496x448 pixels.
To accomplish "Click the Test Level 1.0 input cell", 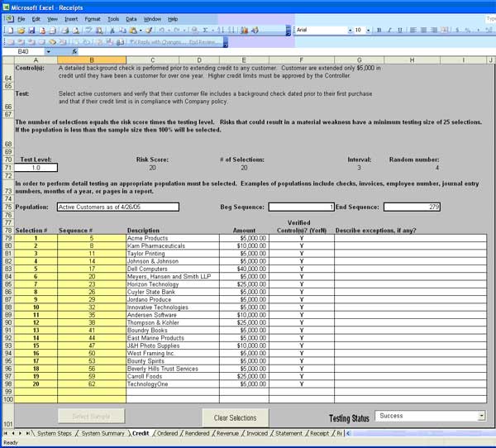I will pyautogui.click(x=36, y=168).
